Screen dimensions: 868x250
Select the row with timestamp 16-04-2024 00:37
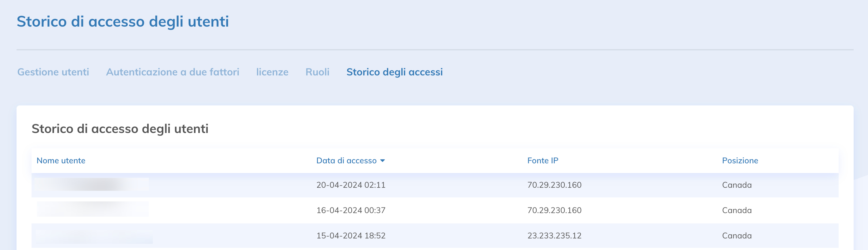pyautogui.click(x=351, y=210)
